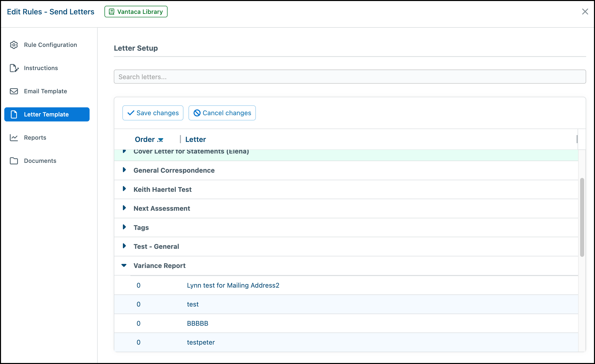
Task: Click the Letter Template page icon
Action: (x=14, y=114)
